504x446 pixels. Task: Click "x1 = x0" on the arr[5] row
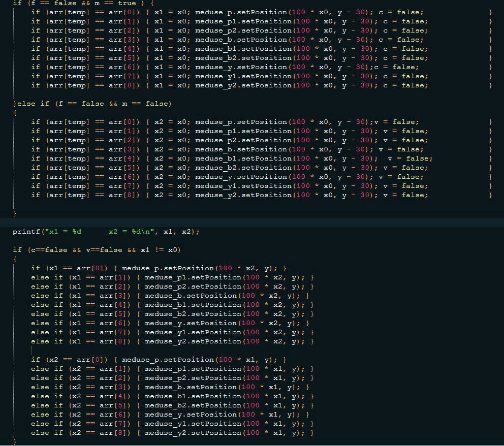170,58
